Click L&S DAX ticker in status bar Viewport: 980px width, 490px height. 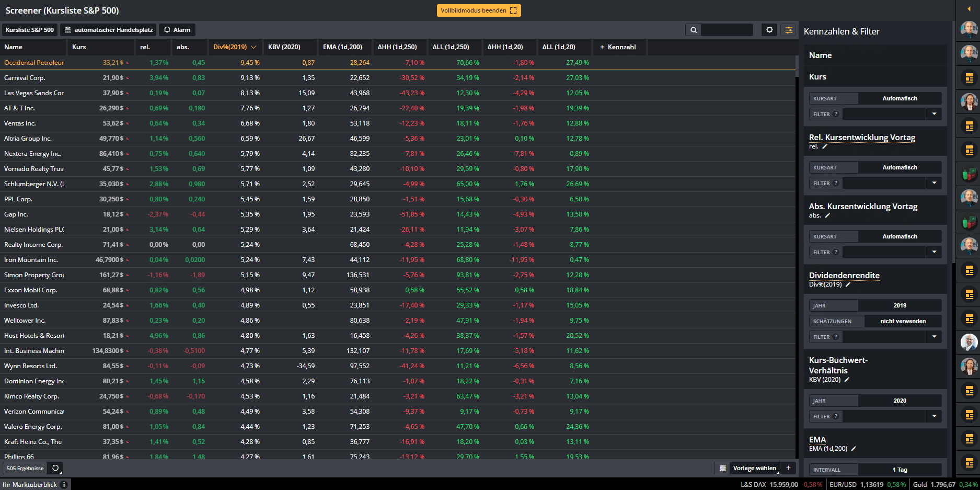781,485
